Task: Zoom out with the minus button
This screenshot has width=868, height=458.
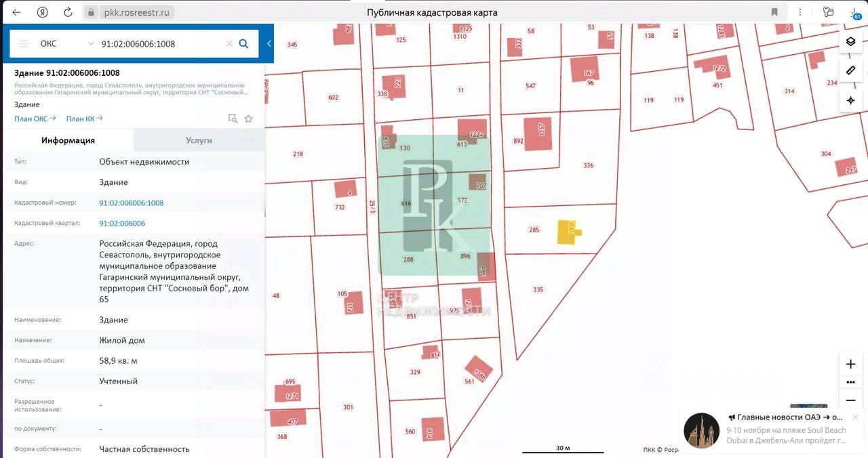Action: coord(850,400)
